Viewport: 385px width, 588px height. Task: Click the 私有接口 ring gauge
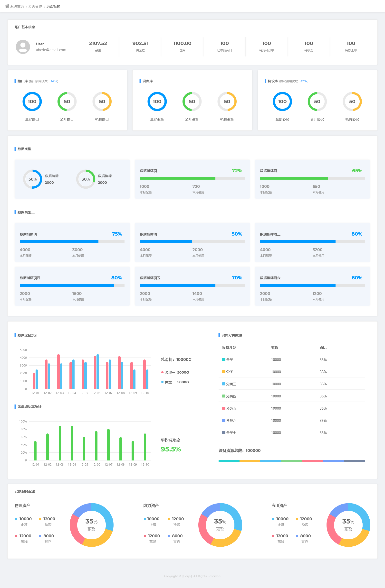(102, 101)
